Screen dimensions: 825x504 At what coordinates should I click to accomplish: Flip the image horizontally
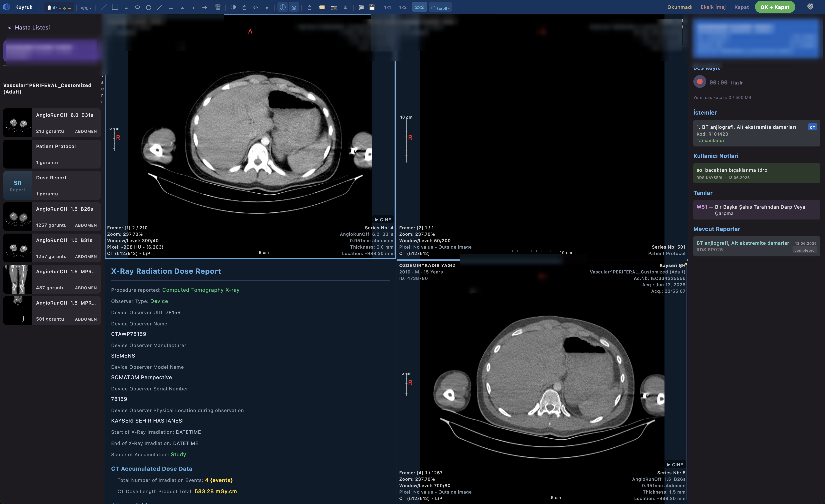pyautogui.click(x=256, y=7)
